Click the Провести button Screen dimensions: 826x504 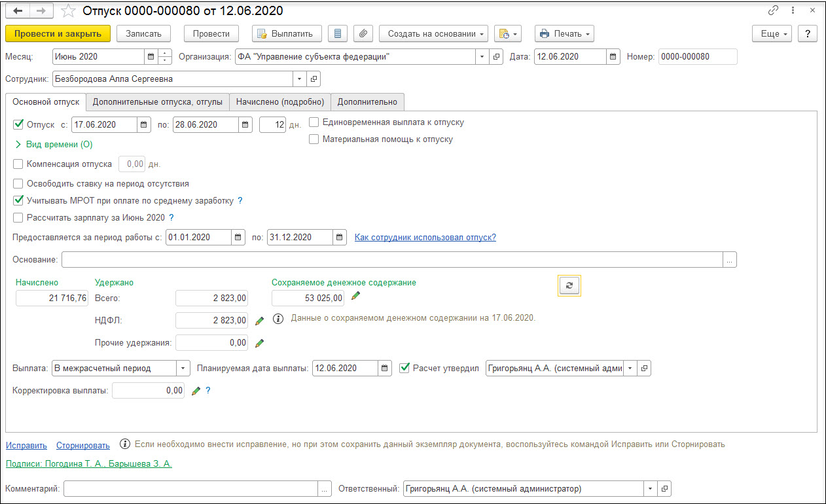[211, 33]
